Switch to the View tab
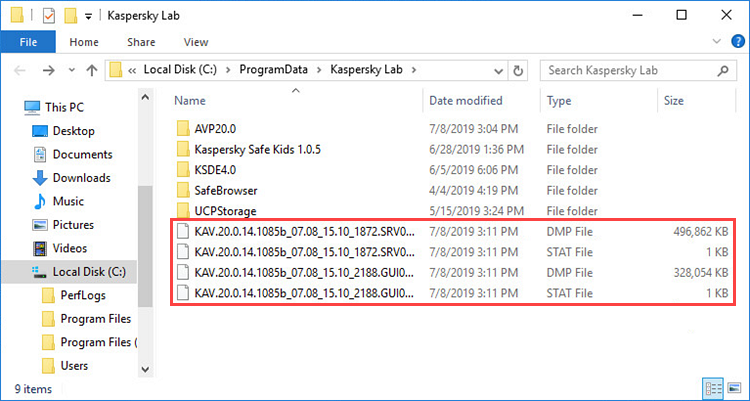The image size is (750, 401). (x=195, y=42)
